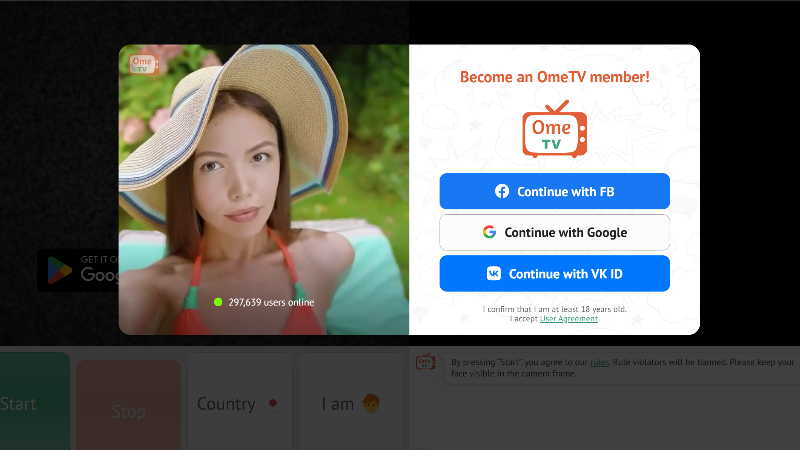Click the Google Play store badge
The height and width of the screenshot is (450, 800).
pyautogui.click(x=78, y=270)
